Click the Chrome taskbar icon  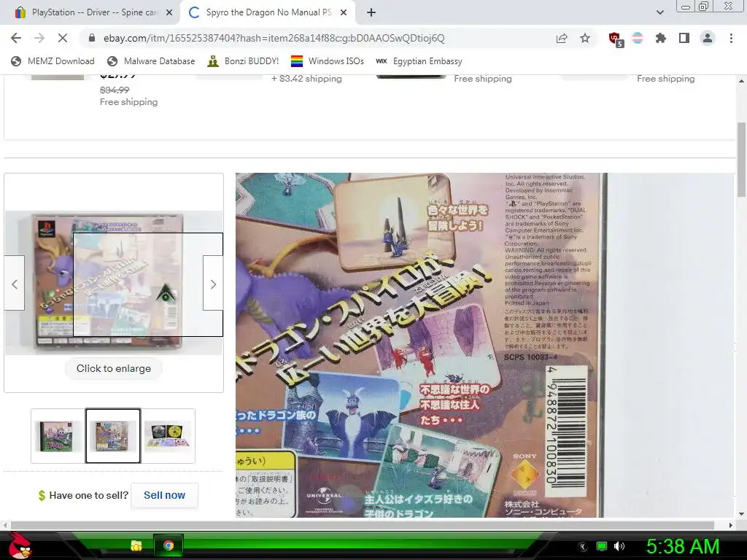[169, 545]
